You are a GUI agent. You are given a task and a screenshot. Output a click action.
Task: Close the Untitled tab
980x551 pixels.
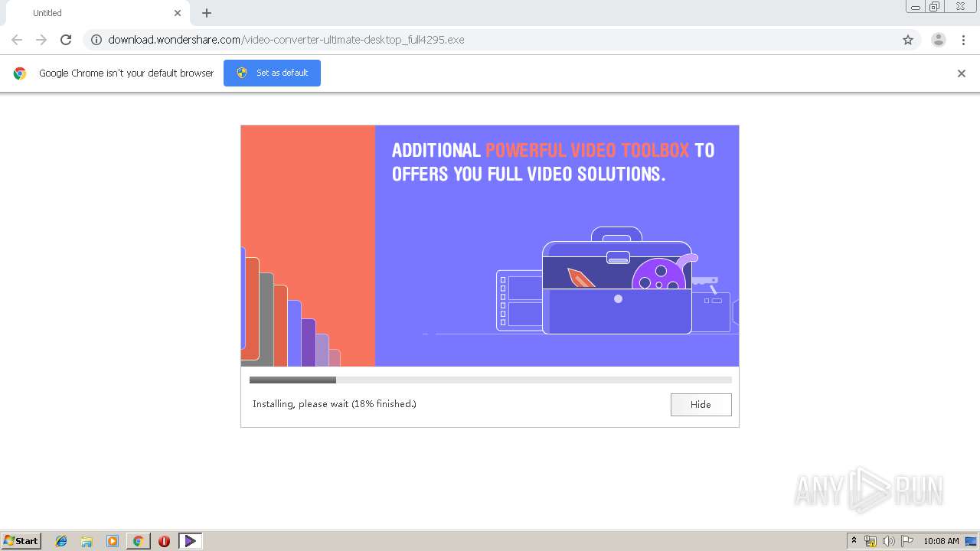pos(178,13)
